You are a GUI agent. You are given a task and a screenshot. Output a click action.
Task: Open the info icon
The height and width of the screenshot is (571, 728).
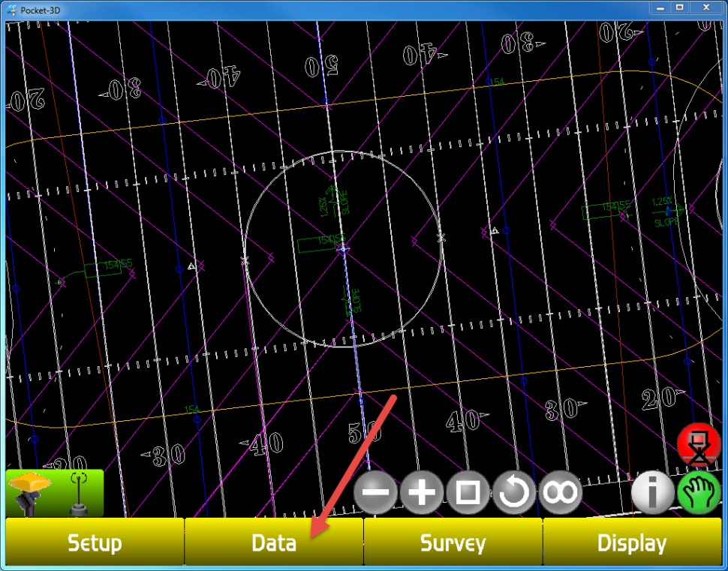653,494
